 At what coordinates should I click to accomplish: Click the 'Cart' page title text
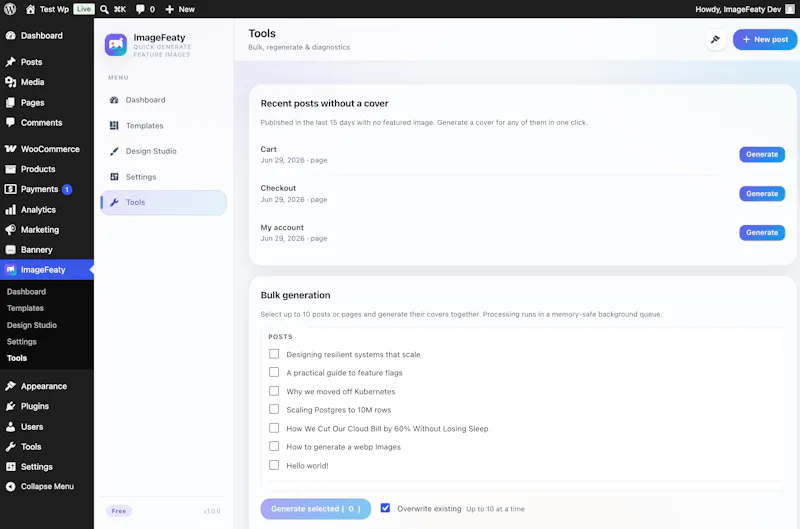[268, 149]
